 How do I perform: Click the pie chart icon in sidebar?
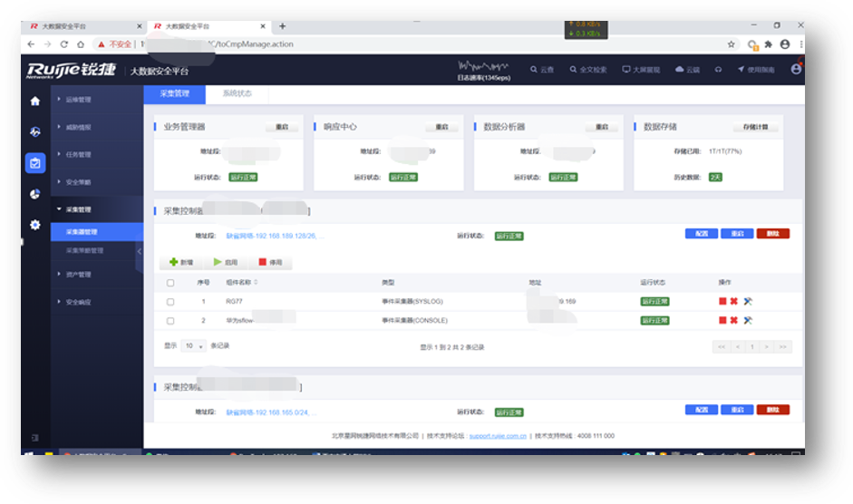[x=35, y=194]
